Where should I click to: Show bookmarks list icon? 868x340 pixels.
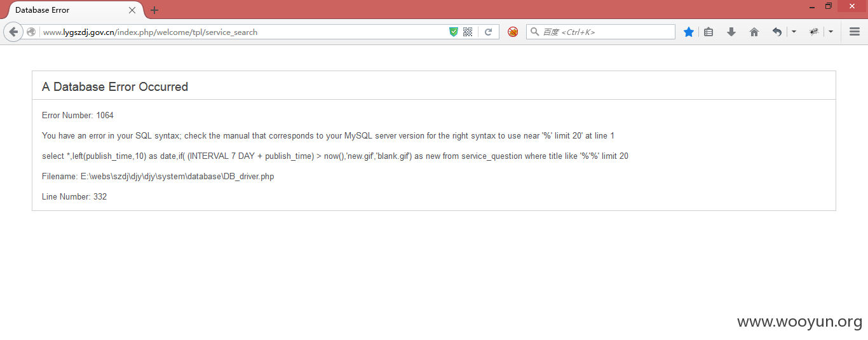(x=709, y=32)
